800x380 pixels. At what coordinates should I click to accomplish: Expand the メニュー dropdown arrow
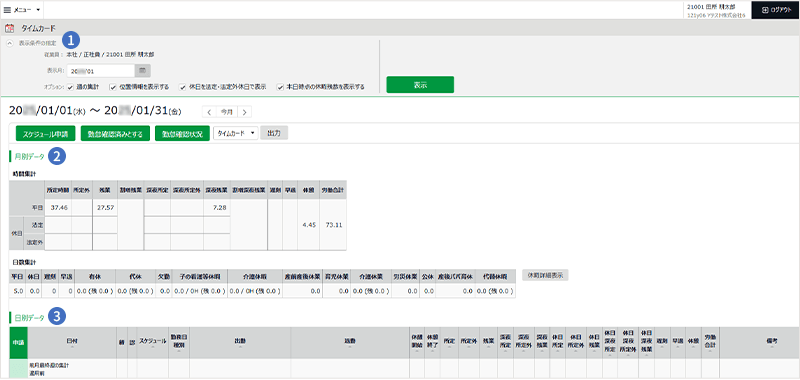(x=38, y=10)
